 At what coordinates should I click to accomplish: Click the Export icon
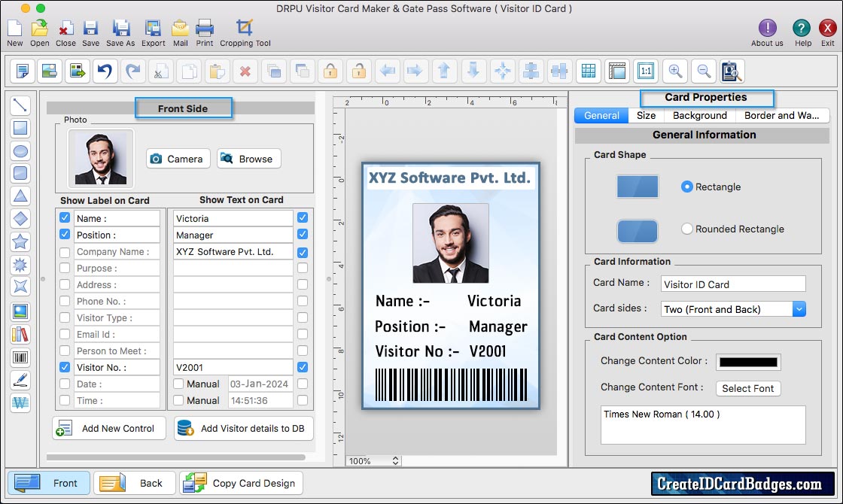click(154, 28)
